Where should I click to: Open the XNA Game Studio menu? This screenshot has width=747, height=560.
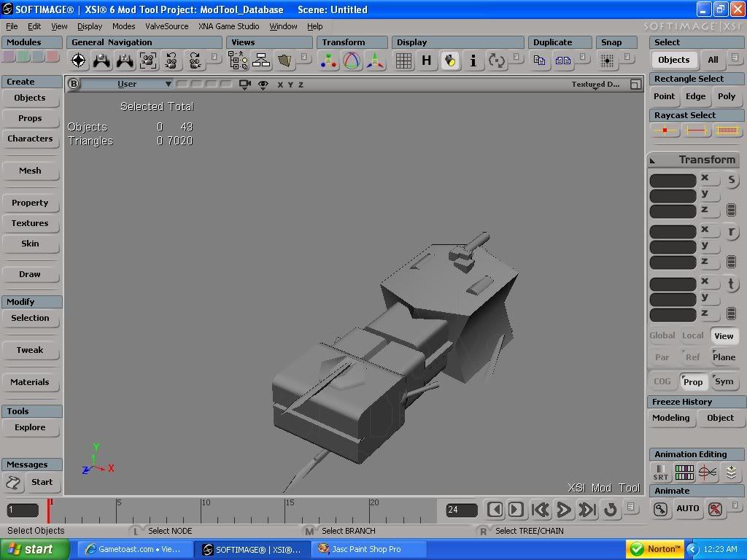228,26
